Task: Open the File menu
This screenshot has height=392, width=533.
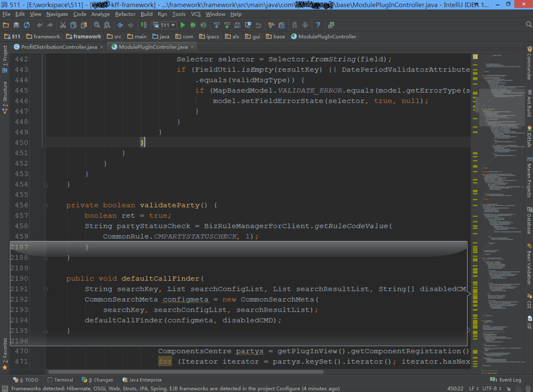Action: coord(6,14)
